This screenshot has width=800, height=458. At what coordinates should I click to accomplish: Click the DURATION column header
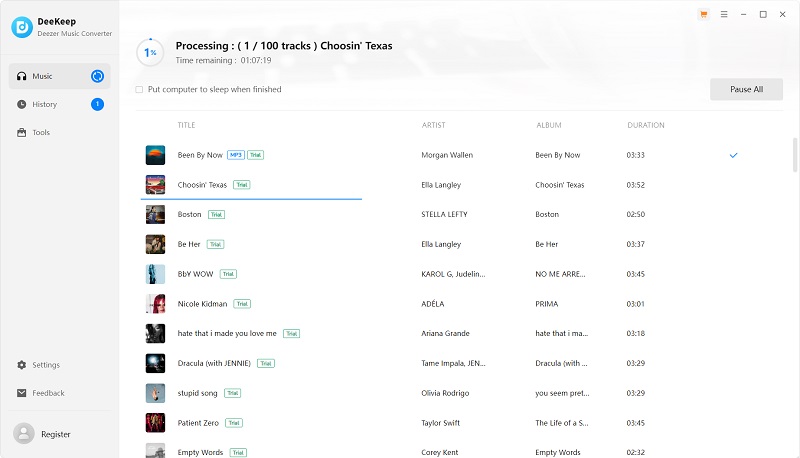click(x=645, y=125)
